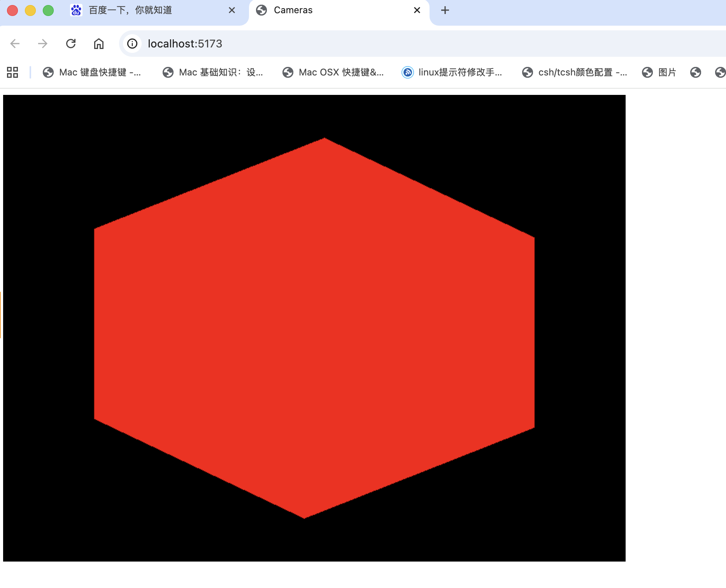This screenshot has height=588, width=726.
Task: Open the linux提示符修改 bookmark
Action: click(x=452, y=72)
